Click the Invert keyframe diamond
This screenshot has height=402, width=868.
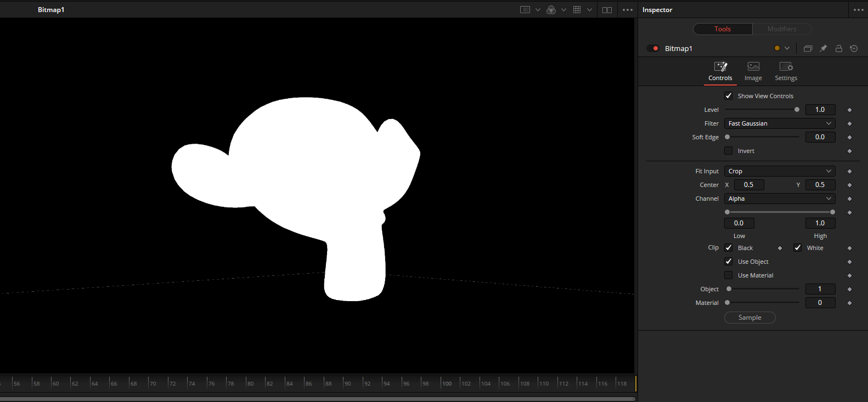pos(849,151)
